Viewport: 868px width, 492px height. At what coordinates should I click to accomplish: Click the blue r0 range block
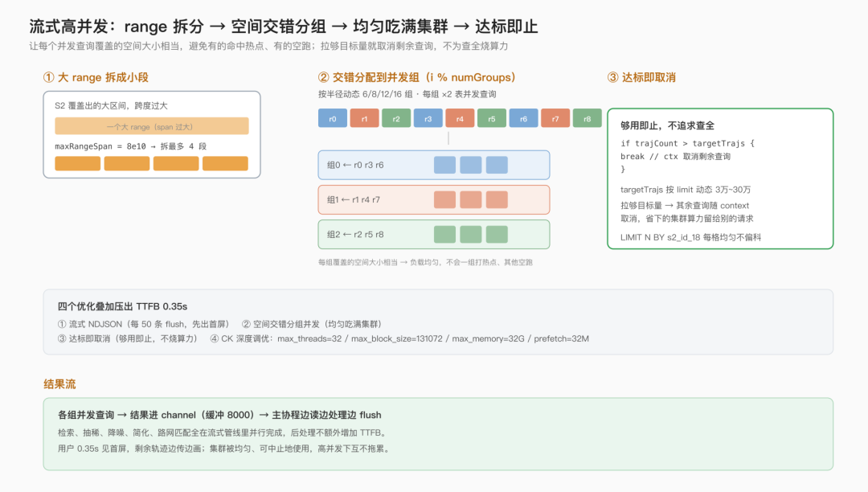pyautogui.click(x=333, y=118)
